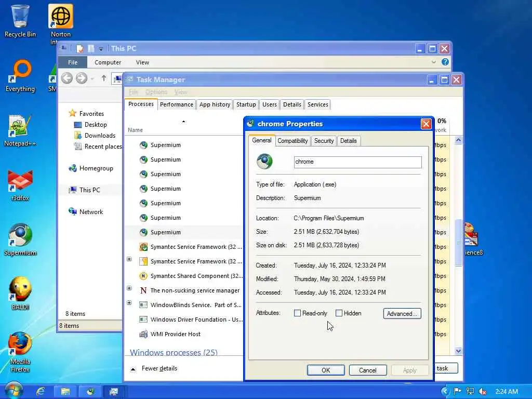Open the Recycle Bin desktop icon

click(x=20, y=20)
